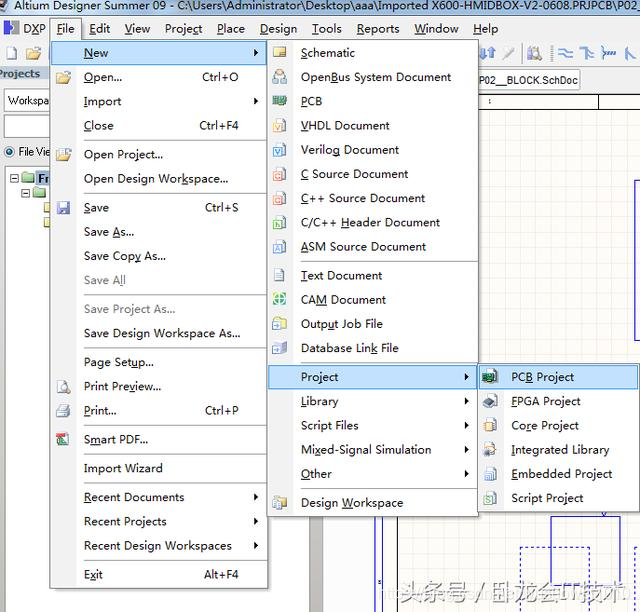This screenshot has width=640, height=612.
Task: Click the printer icon beside Print...
Action: click(x=63, y=410)
